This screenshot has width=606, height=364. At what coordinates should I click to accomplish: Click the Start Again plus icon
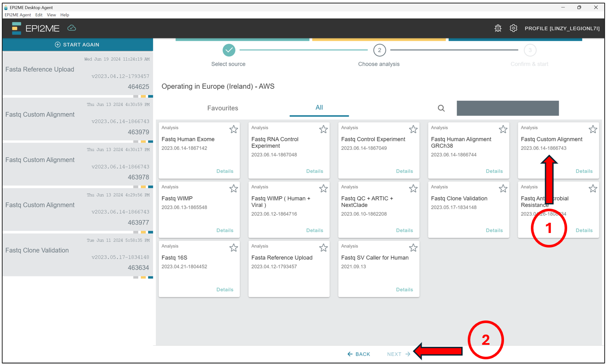click(x=58, y=44)
